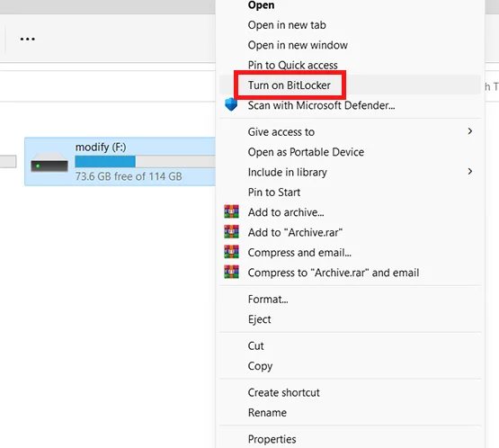Choose Pin to Quick access
Screen dimensions: 499x448
pos(292,66)
